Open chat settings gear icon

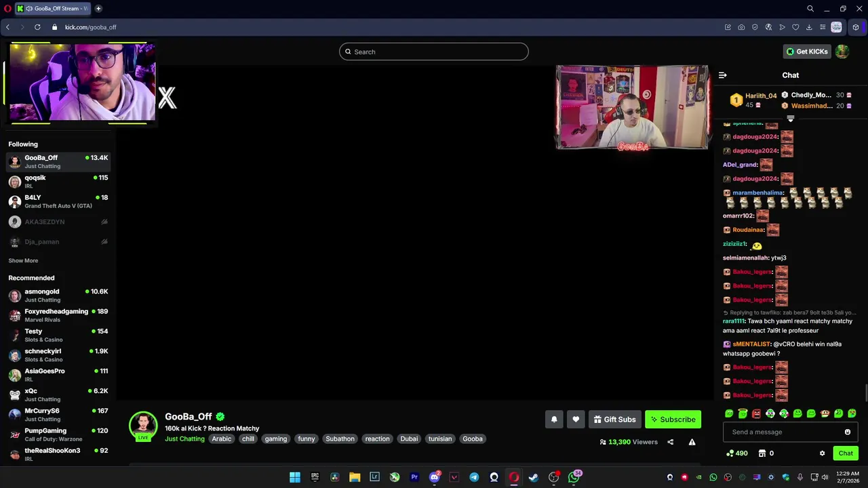coord(822,453)
